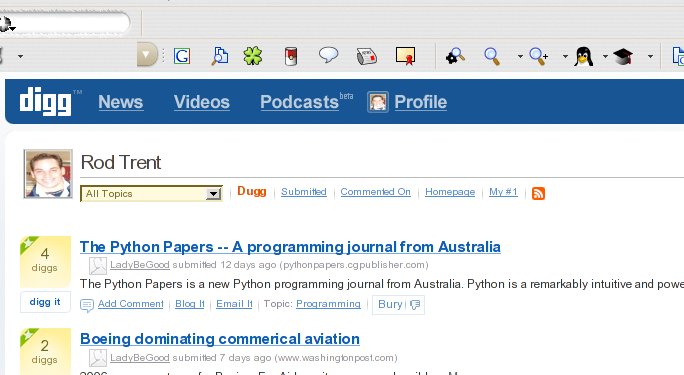This screenshot has height=375, width=684.
Task: Open the Homepage tab
Action: [x=450, y=192]
